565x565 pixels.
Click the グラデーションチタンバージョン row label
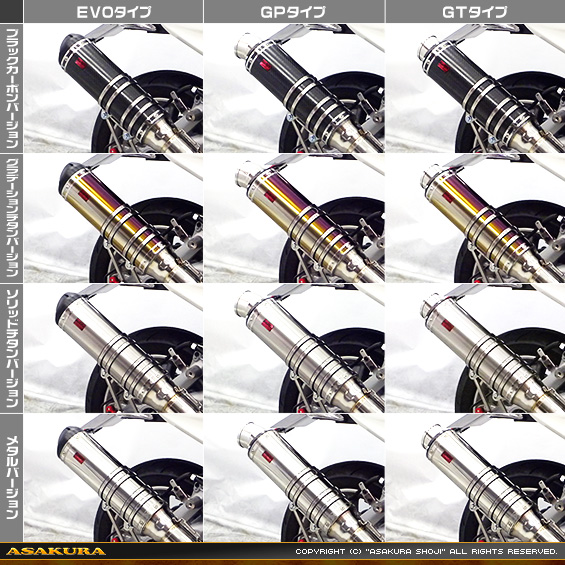12,218
